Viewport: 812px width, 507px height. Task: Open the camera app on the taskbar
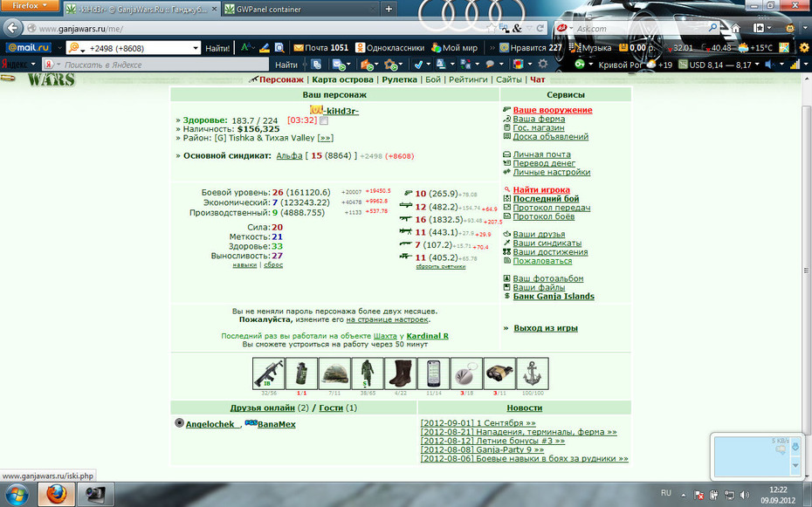[95, 495]
